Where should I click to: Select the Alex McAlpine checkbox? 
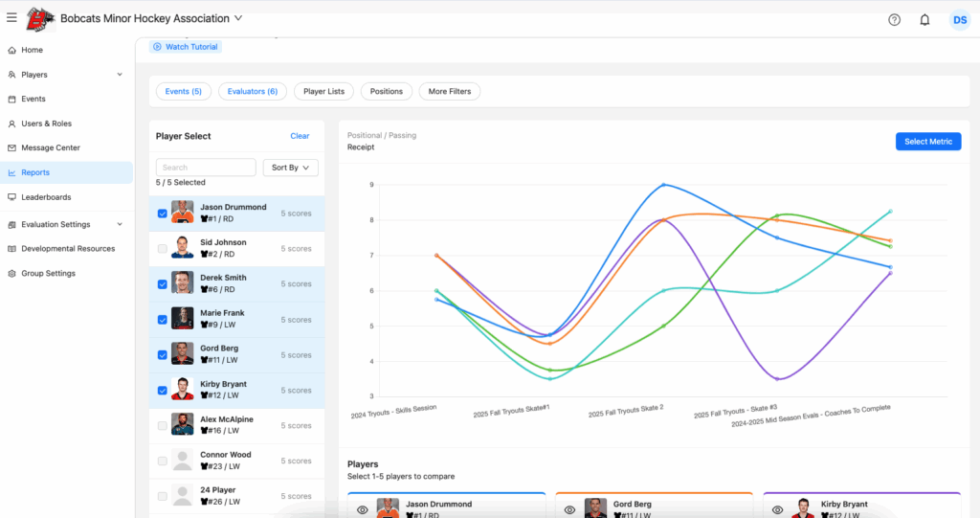pyautogui.click(x=162, y=426)
